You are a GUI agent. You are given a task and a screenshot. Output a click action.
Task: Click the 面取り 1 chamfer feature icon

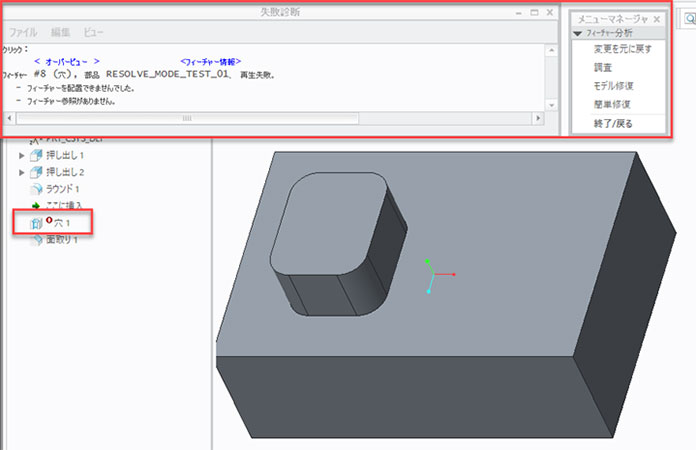pos(38,240)
